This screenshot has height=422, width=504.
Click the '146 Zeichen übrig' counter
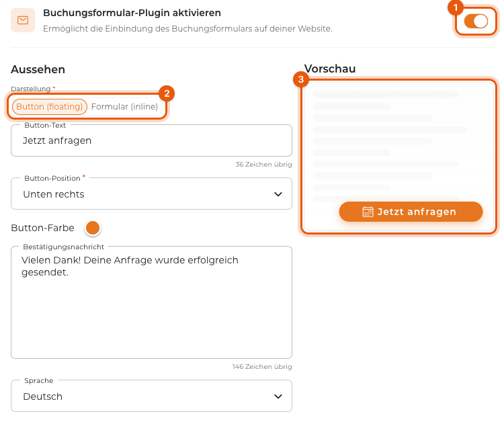coord(262,366)
